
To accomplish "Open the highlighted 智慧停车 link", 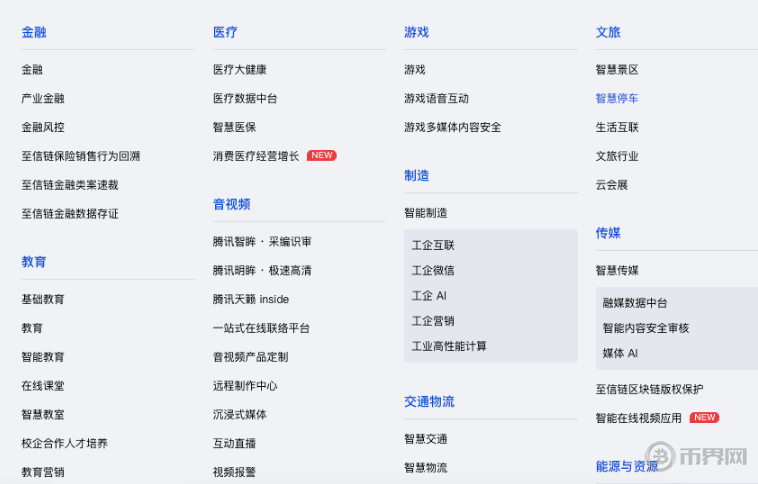I will point(617,99).
